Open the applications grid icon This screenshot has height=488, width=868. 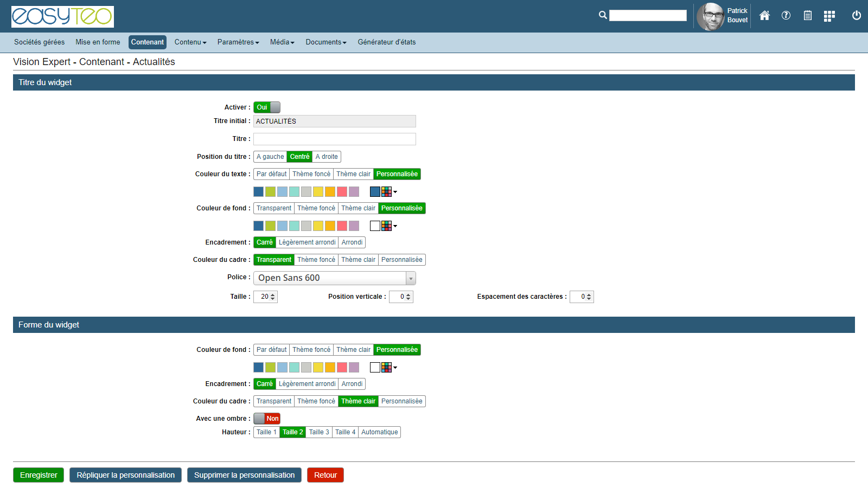(x=829, y=16)
